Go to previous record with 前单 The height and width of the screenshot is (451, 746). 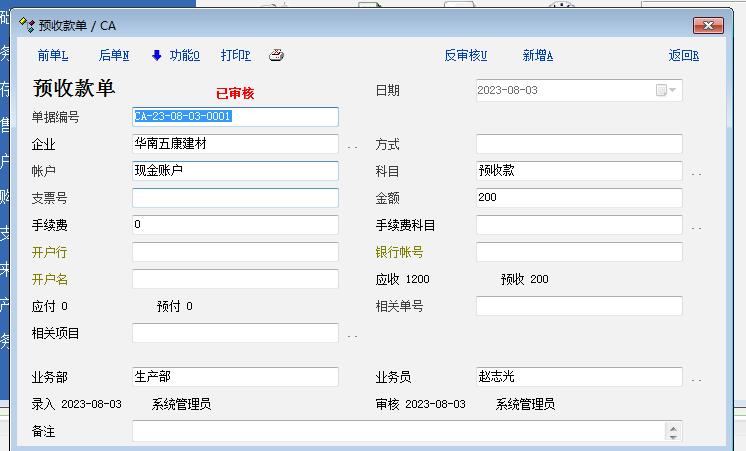point(53,55)
